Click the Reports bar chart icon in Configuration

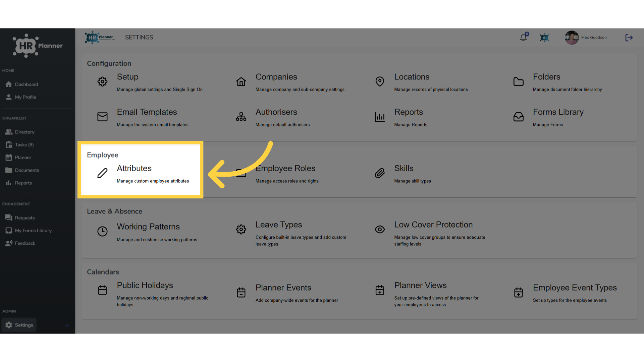pos(380,117)
